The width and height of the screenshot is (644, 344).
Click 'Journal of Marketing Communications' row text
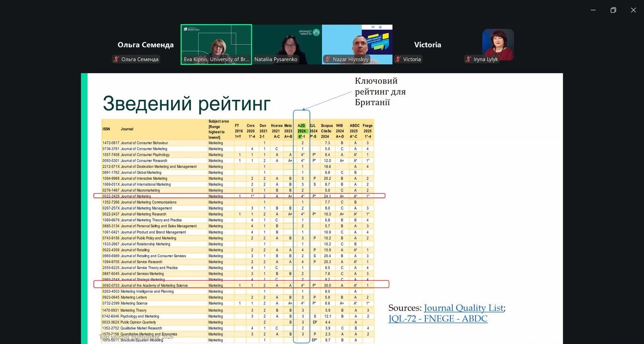149,202
